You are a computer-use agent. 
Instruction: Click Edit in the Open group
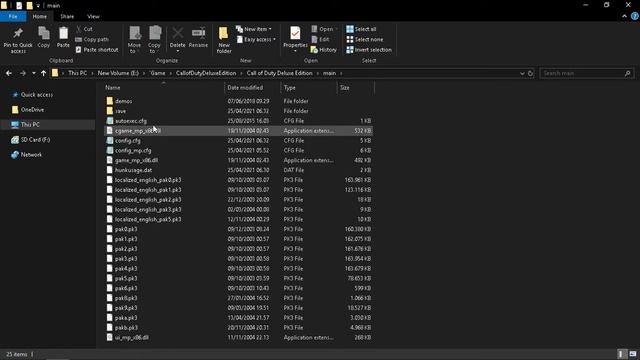(x=320, y=39)
